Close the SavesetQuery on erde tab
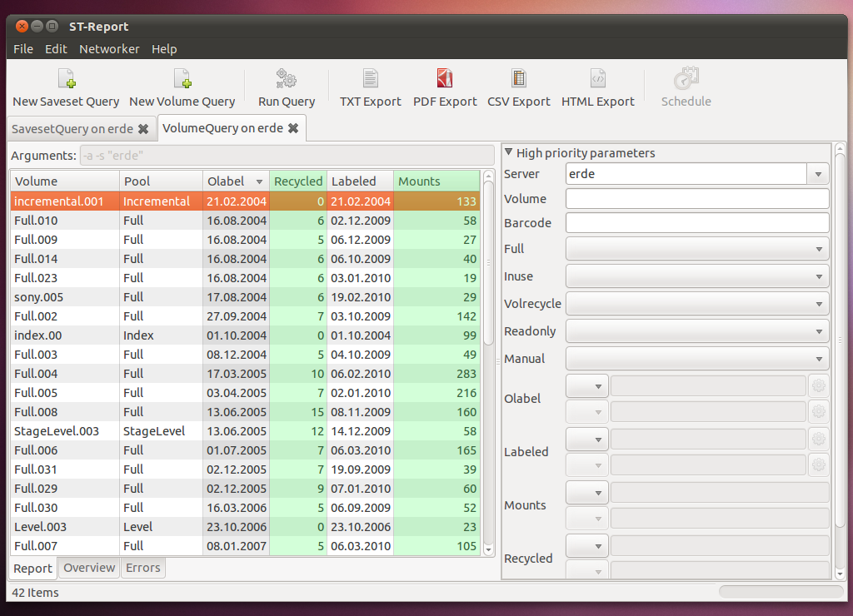Image resolution: width=853 pixels, height=616 pixels. (143, 129)
